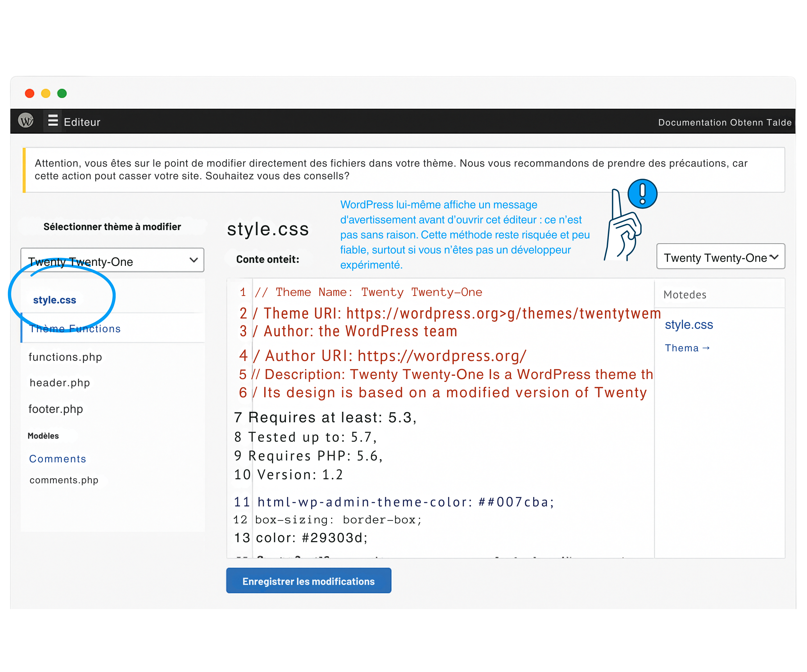The height and width of the screenshot is (672, 807).
Task: Open comments.php from the file list
Action: 64,480
